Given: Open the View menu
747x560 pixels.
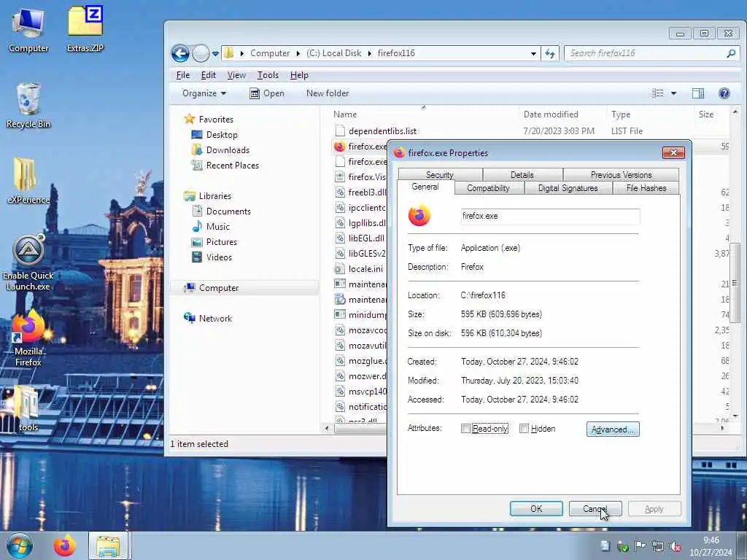Looking at the screenshot, I should pyautogui.click(x=236, y=75).
